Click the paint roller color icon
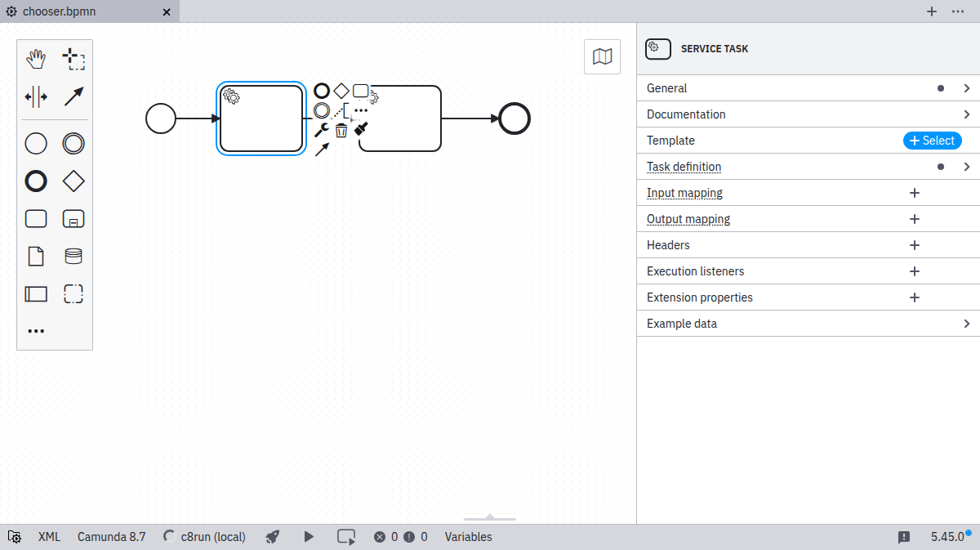This screenshot has width=980, height=550. point(361,129)
